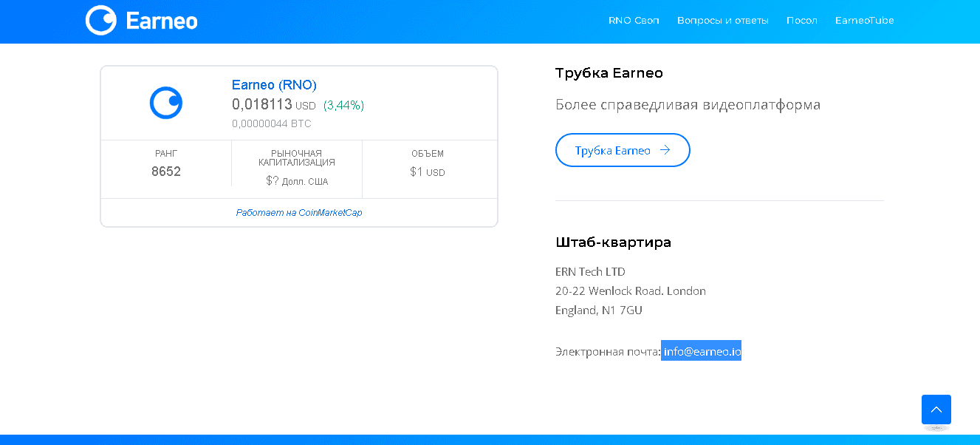Click the 0,00000044 BTC value
This screenshot has width=980, height=445.
click(x=271, y=123)
